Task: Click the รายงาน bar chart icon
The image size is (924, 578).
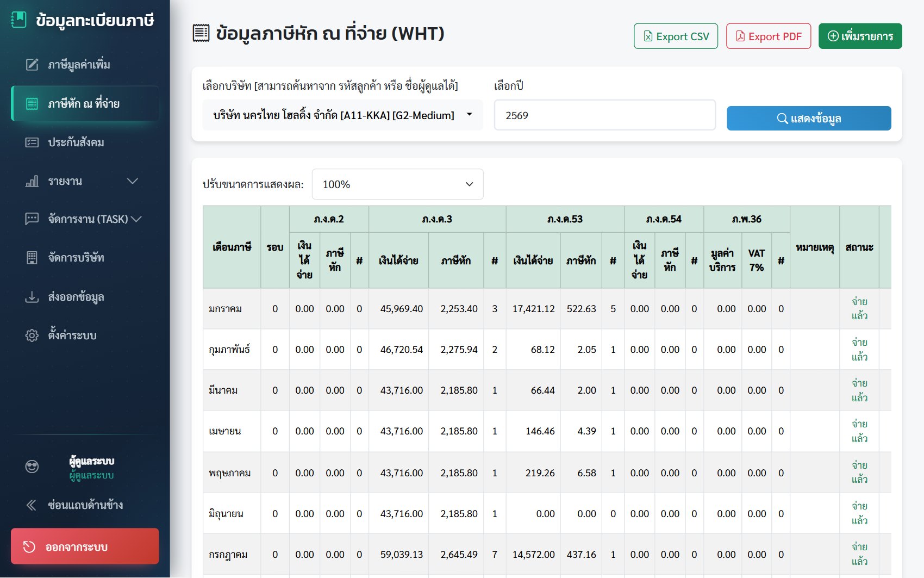Action: pos(32,181)
